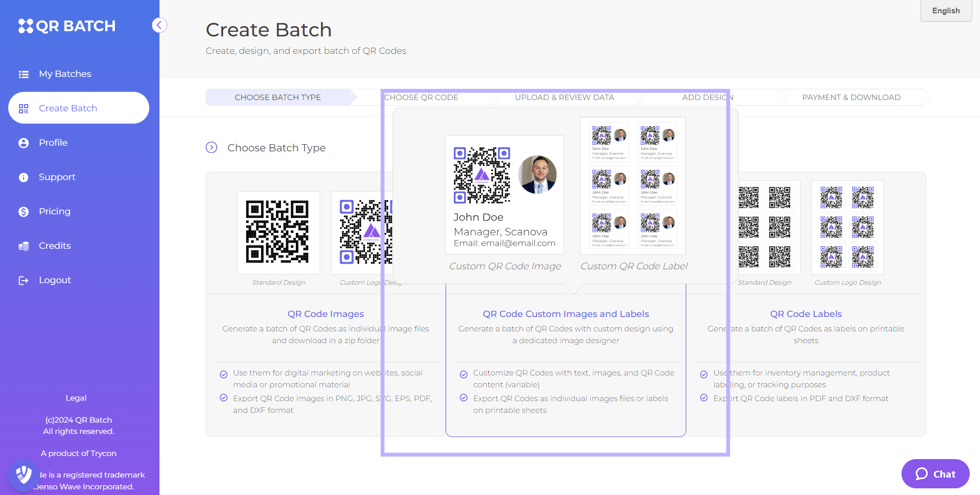Image resolution: width=980 pixels, height=495 pixels.
Task: Click the Create Batch QR grid icon
Action: tap(24, 109)
